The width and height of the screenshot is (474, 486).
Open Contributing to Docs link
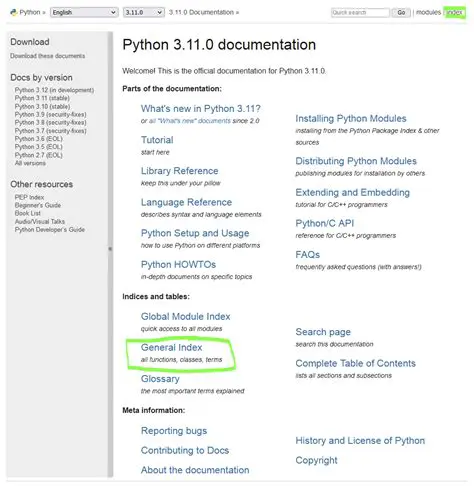click(x=185, y=450)
